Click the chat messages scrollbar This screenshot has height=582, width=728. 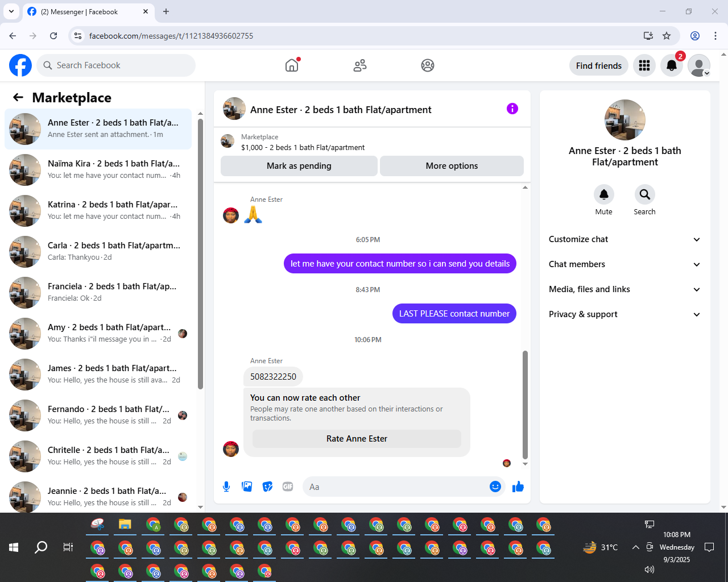point(525,405)
